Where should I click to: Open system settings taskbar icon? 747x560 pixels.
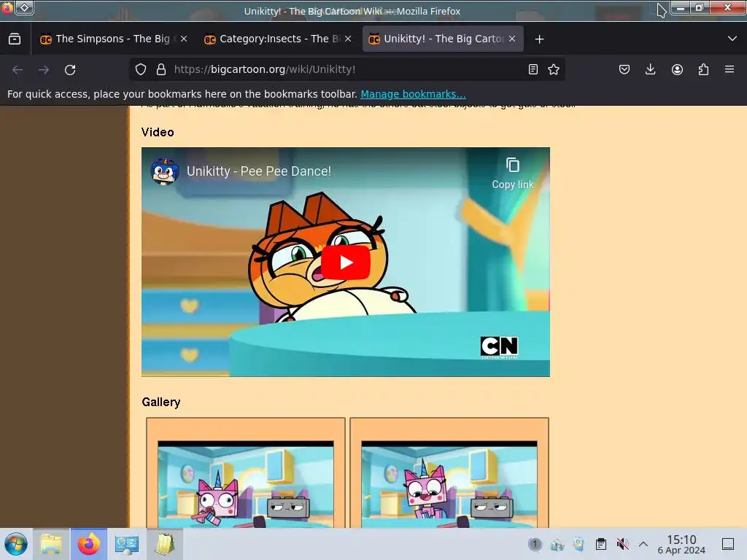pyautogui.click(x=127, y=544)
